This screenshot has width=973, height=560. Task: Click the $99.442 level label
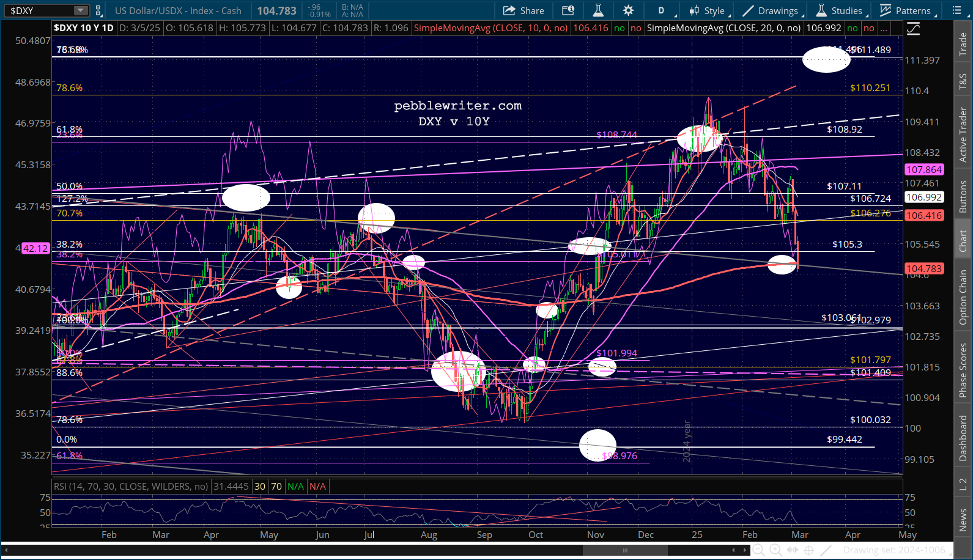pos(845,439)
